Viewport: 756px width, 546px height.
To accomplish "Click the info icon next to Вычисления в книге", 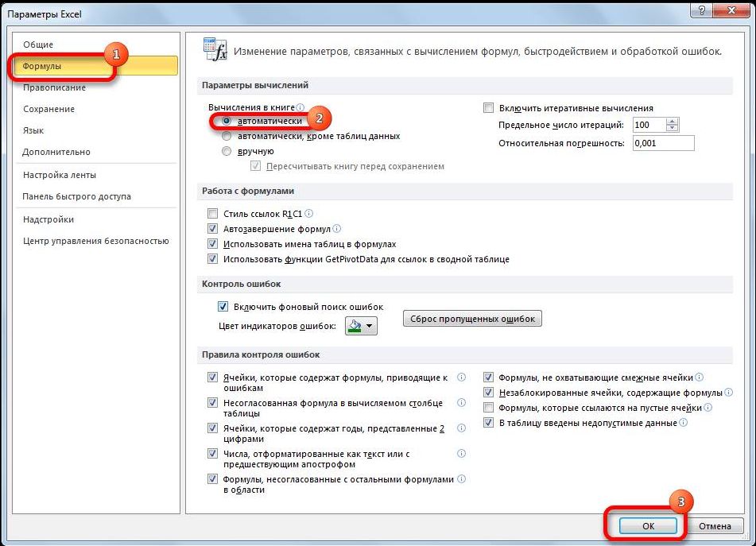I will pyautogui.click(x=300, y=107).
